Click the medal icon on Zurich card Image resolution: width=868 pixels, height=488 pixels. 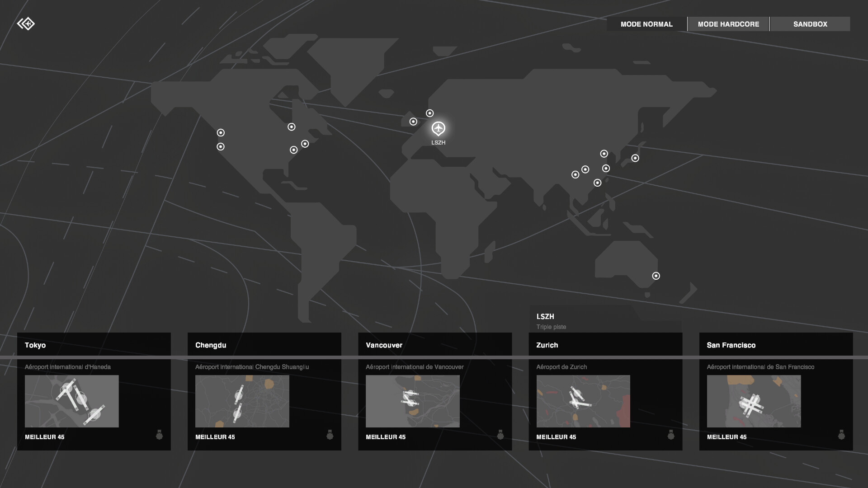(671, 435)
